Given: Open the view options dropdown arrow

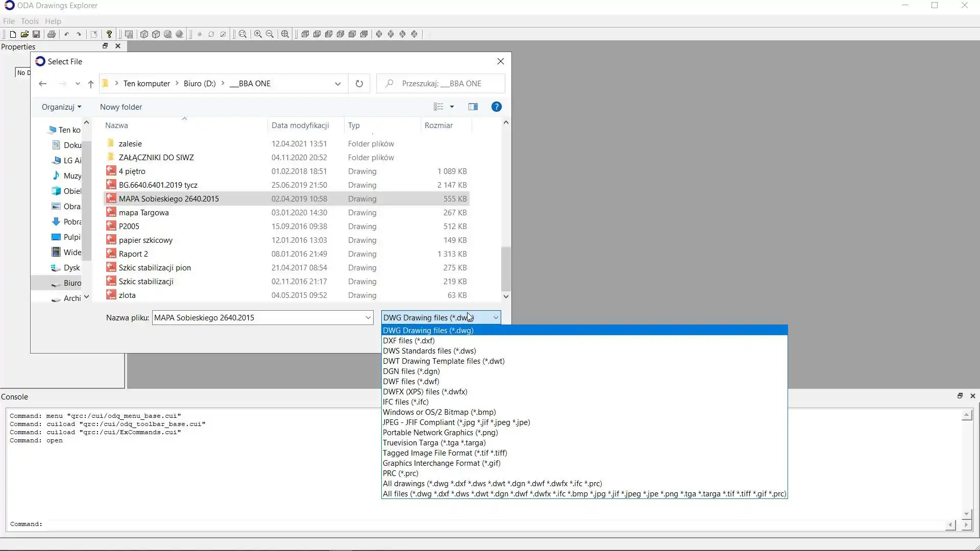Looking at the screenshot, I should pyautogui.click(x=452, y=107).
